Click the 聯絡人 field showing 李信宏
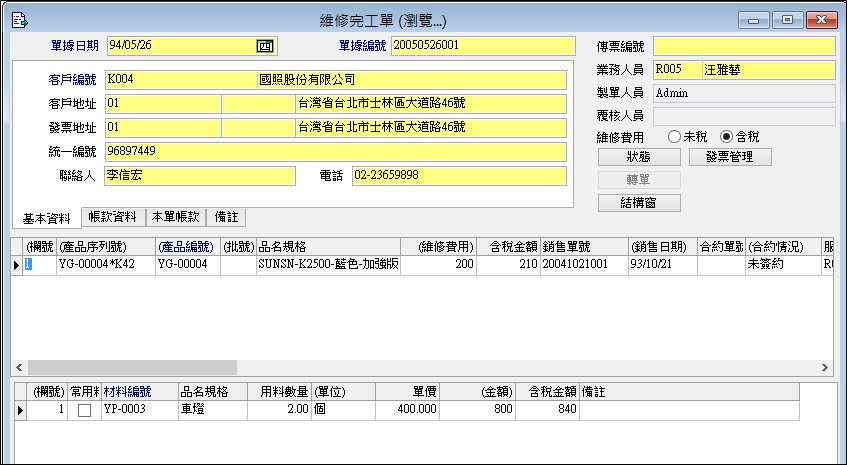Image resolution: width=847 pixels, height=465 pixels. (x=200, y=176)
